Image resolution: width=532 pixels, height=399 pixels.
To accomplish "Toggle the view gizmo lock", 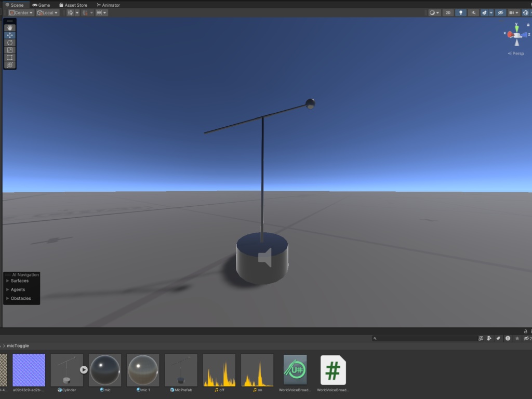I will tap(528, 24).
